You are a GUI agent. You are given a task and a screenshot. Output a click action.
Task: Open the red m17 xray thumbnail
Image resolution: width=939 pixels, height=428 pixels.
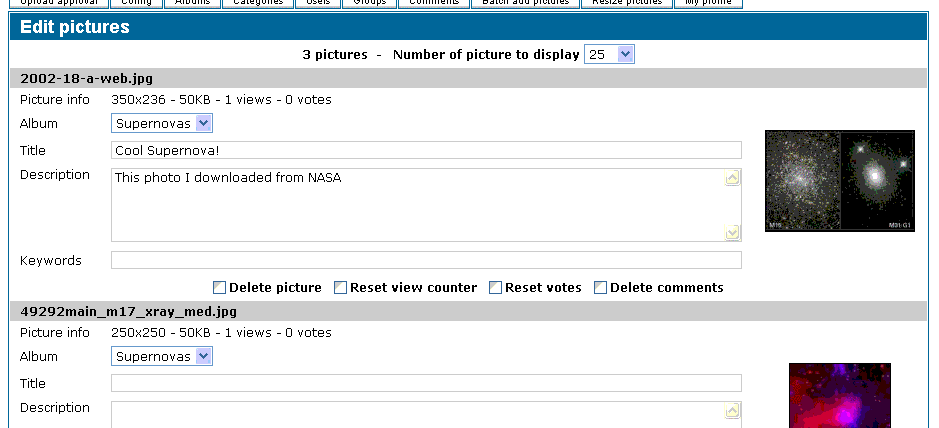(840, 396)
